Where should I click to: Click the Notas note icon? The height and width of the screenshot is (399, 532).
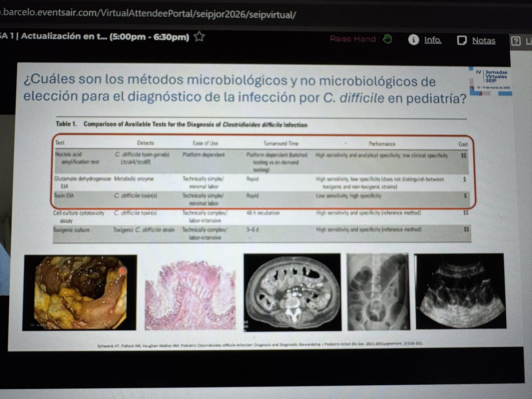[x=462, y=41]
